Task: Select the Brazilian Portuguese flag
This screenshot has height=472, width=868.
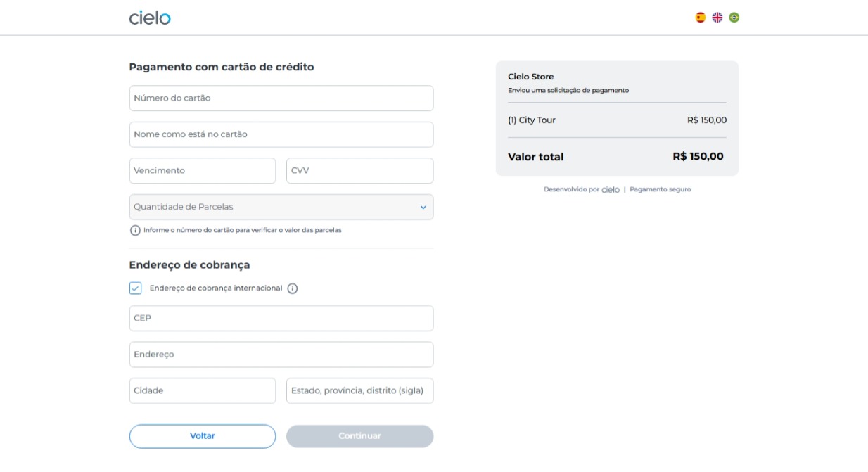Action: (734, 18)
